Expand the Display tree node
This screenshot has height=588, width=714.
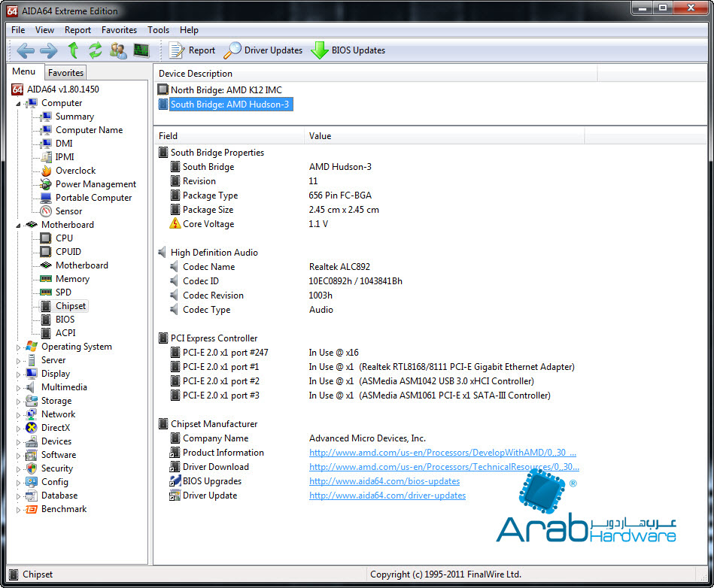click(x=18, y=374)
